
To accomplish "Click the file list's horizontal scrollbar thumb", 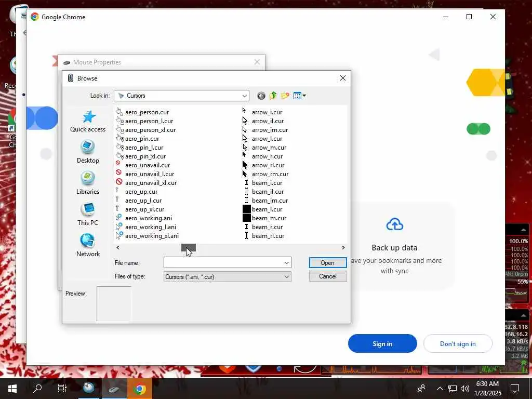I will click(188, 248).
